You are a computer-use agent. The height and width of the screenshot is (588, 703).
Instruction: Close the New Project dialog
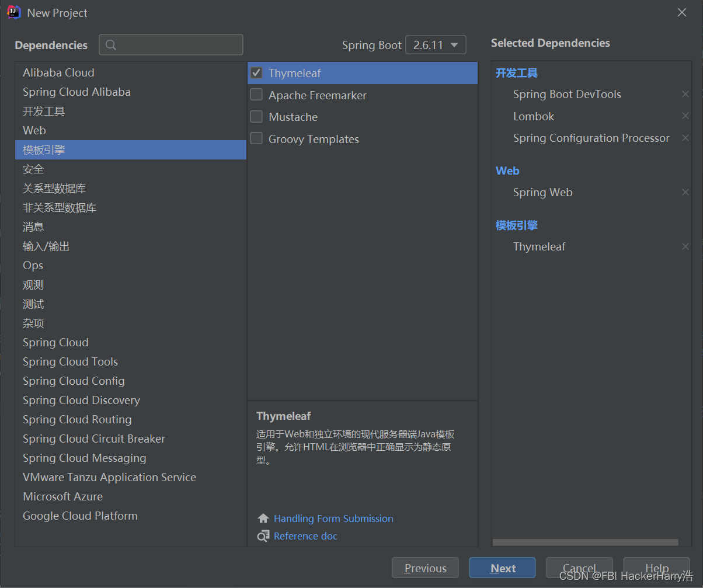682,12
